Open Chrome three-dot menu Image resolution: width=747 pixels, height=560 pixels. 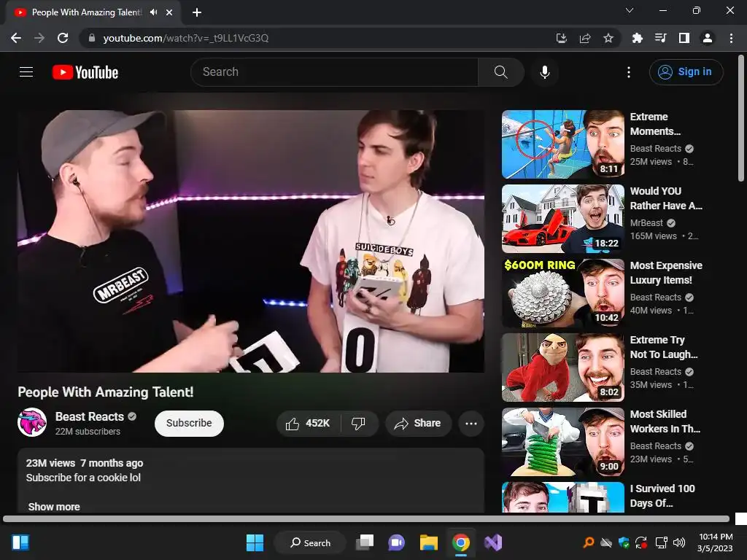click(x=731, y=38)
